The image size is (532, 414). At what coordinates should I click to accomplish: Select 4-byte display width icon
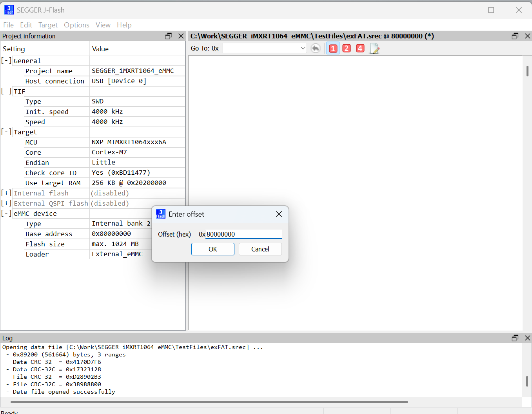click(360, 48)
